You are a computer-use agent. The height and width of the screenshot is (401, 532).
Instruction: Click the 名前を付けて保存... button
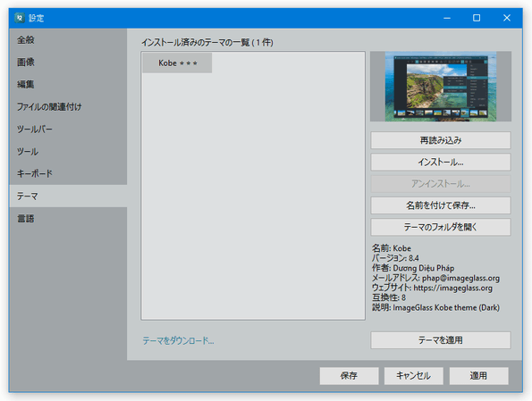pos(441,205)
